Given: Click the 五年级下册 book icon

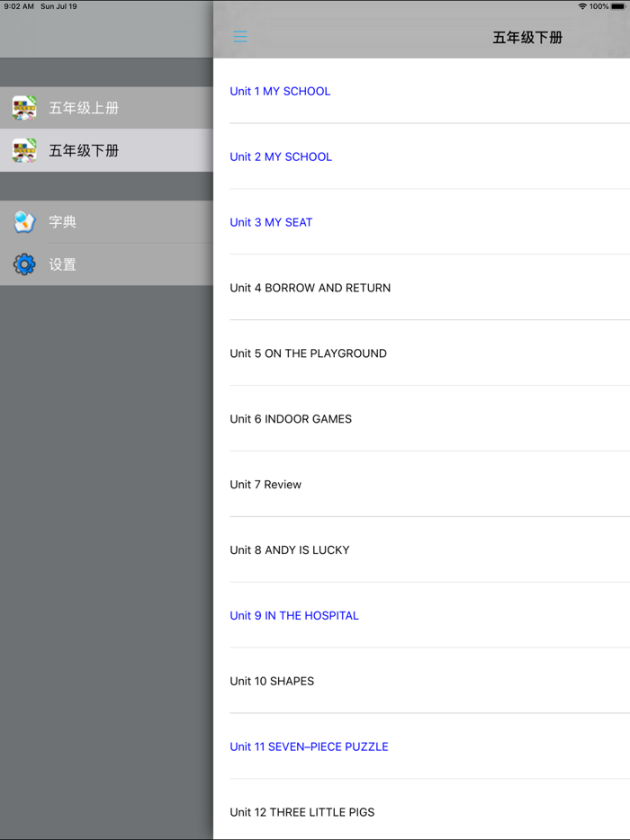Looking at the screenshot, I should pyautogui.click(x=24, y=150).
